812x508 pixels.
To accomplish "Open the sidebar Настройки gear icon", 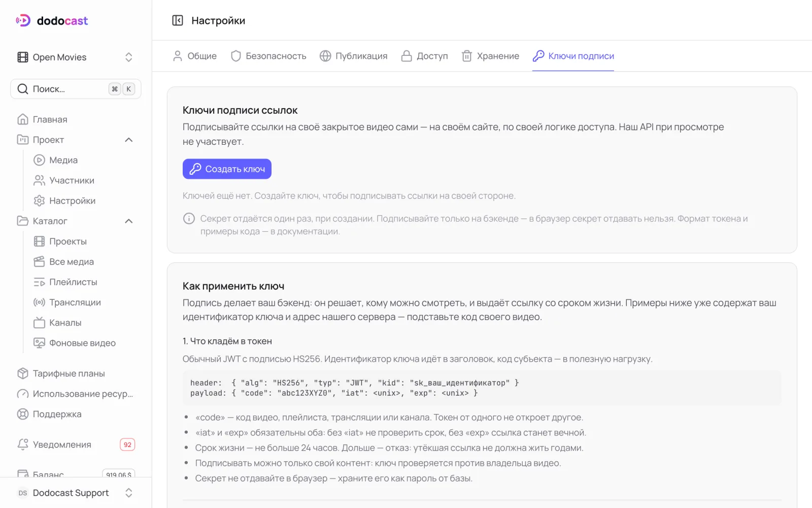I will tap(39, 201).
